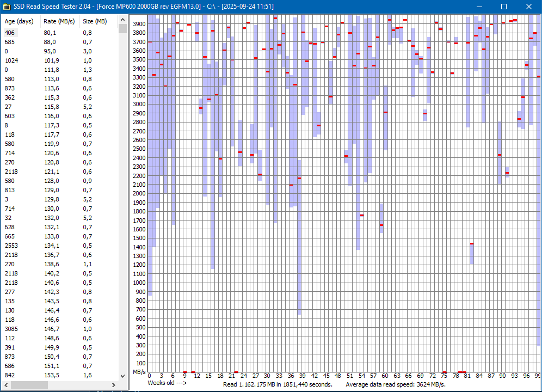542x392 pixels.
Task: Select the row with rate 119,9 MB/s
Action: tap(59, 144)
